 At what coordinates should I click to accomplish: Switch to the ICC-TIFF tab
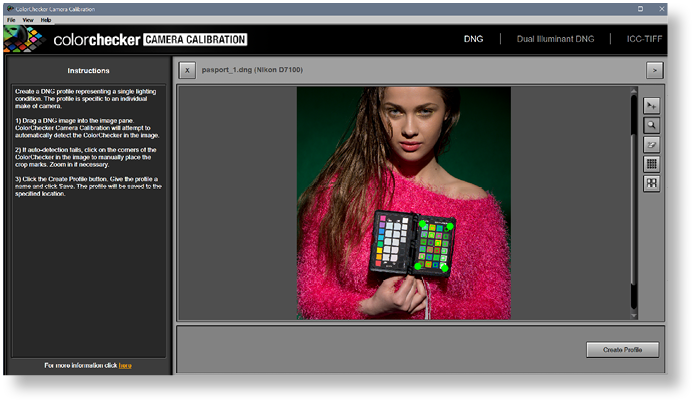click(644, 39)
